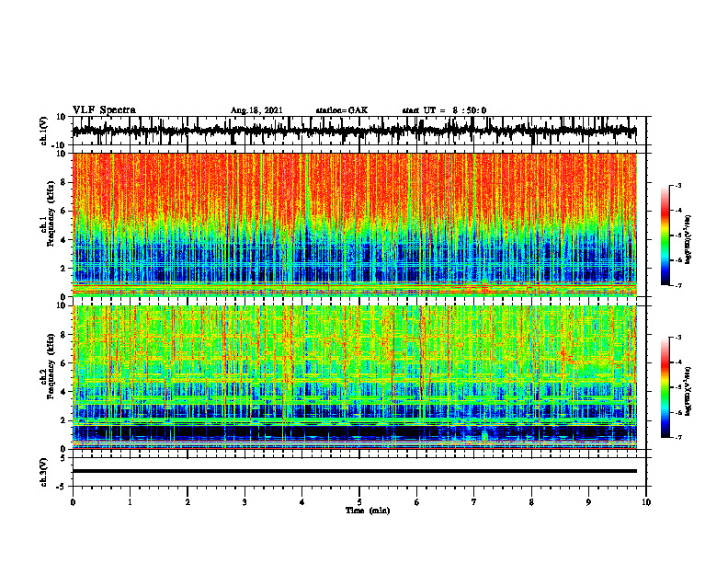
Task: Click the date "Aug.18, 2021" in header
Action: [x=256, y=110]
